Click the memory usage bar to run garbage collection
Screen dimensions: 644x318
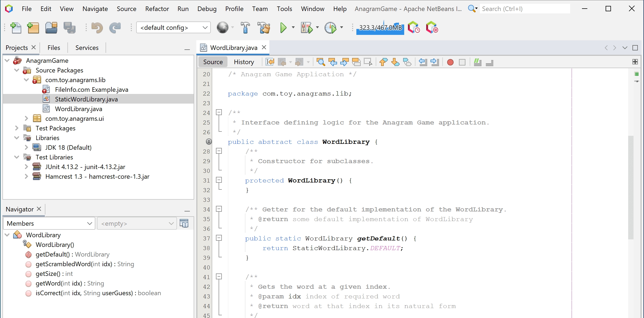[x=380, y=28]
